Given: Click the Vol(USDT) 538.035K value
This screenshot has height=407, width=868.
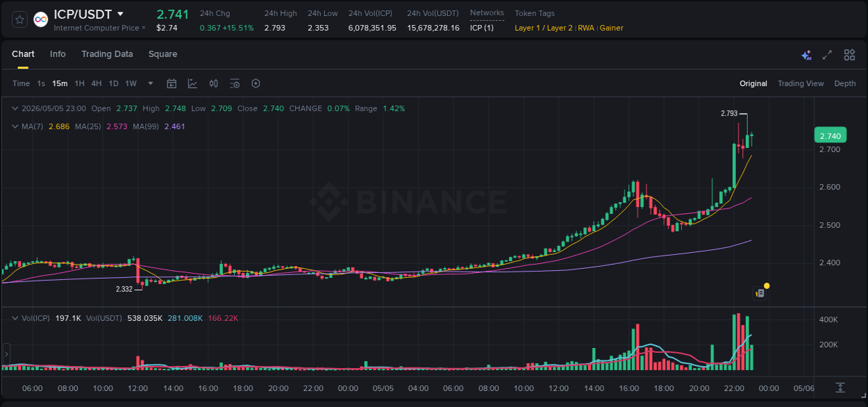Looking at the screenshot, I should point(144,318).
